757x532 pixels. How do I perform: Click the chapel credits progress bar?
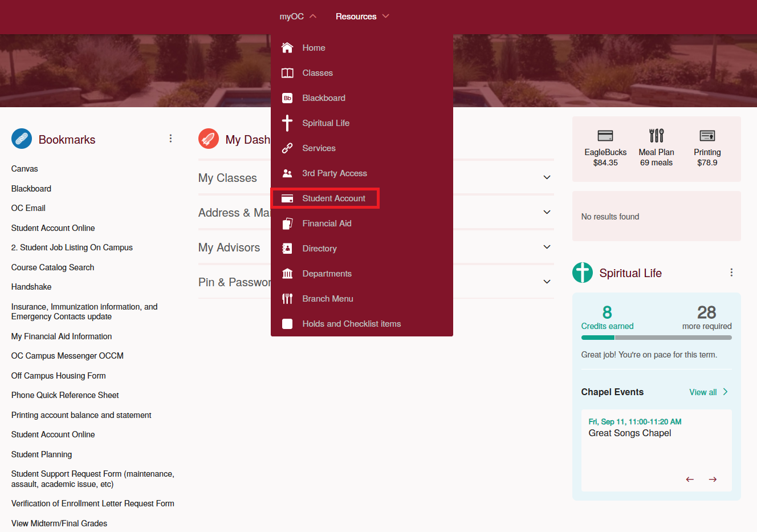tap(657, 338)
